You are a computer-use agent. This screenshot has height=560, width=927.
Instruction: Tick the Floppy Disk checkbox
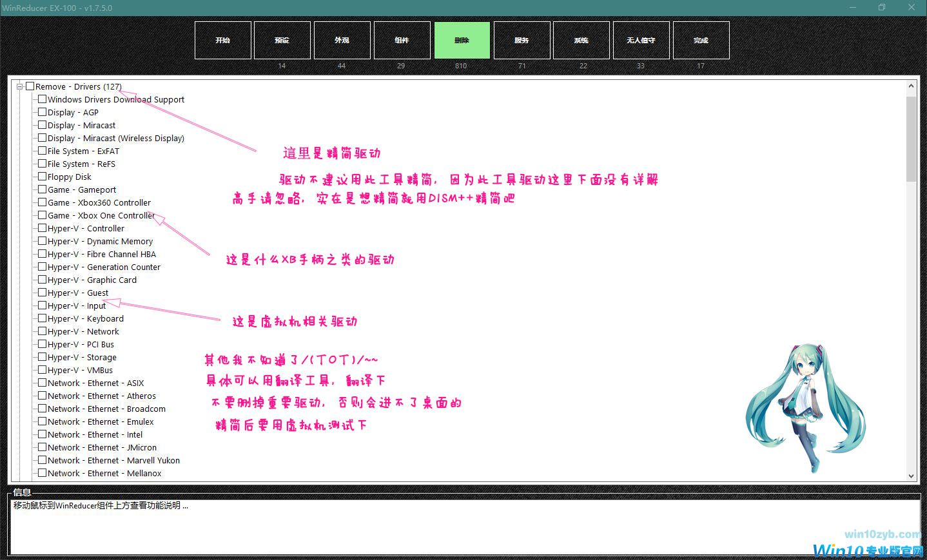coord(42,177)
